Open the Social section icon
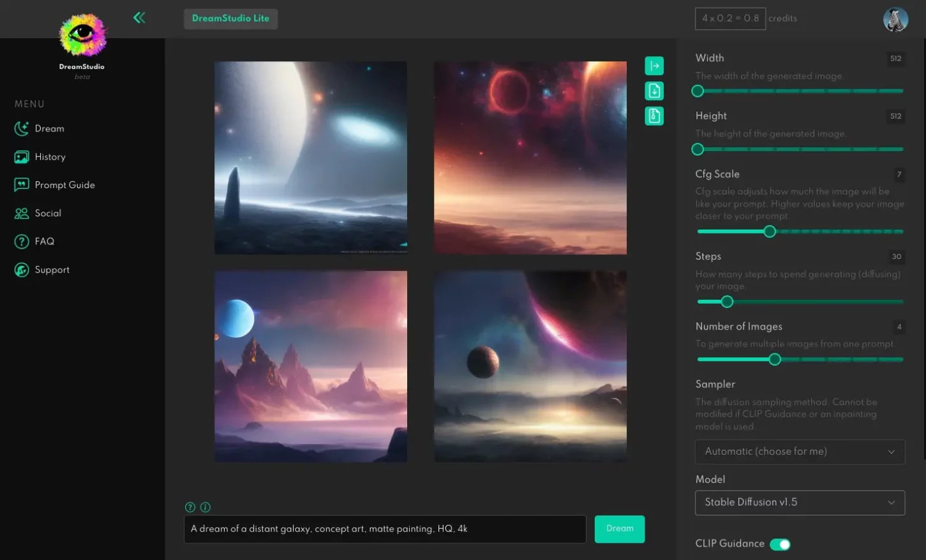Screen dimensions: 926x560 tap(20, 213)
